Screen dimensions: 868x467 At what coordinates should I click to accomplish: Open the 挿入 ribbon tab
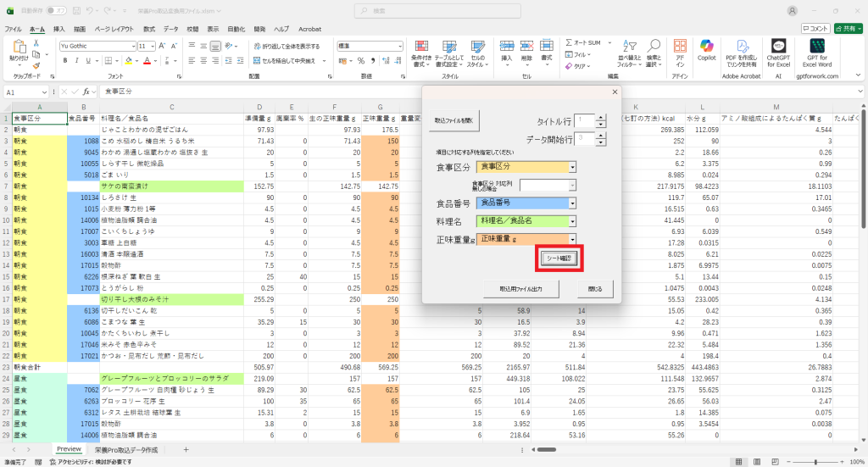59,29
